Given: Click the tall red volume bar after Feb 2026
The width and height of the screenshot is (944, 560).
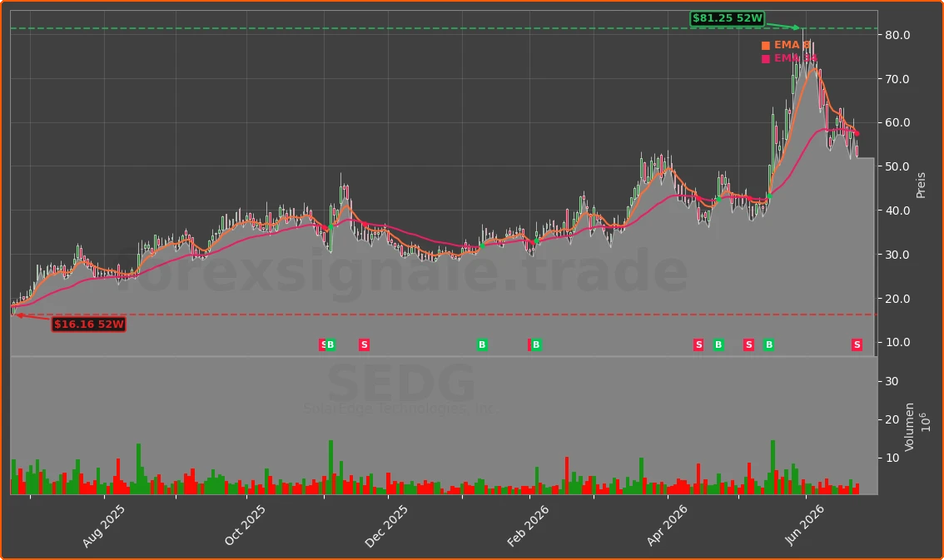Looking at the screenshot, I should [x=567, y=476].
